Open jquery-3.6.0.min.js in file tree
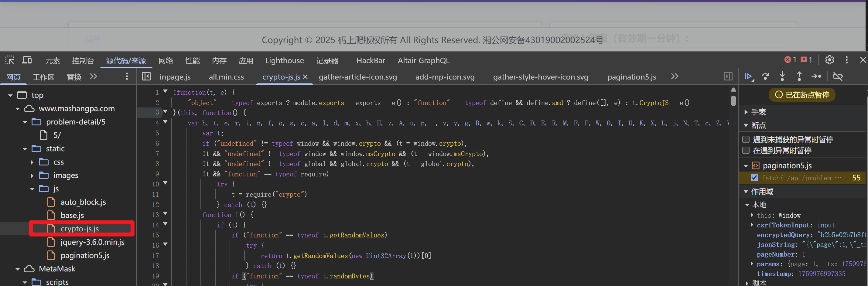Screen dimensions: 868x286 coord(92,242)
